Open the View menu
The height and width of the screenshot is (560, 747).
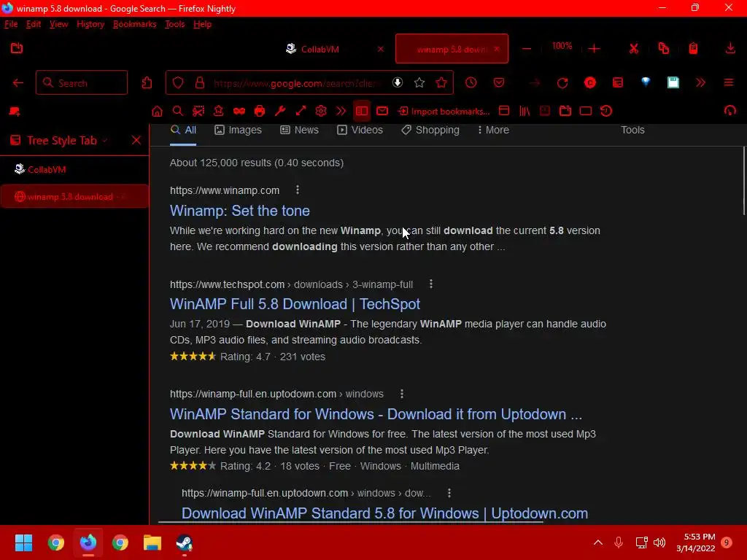(x=58, y=24)
